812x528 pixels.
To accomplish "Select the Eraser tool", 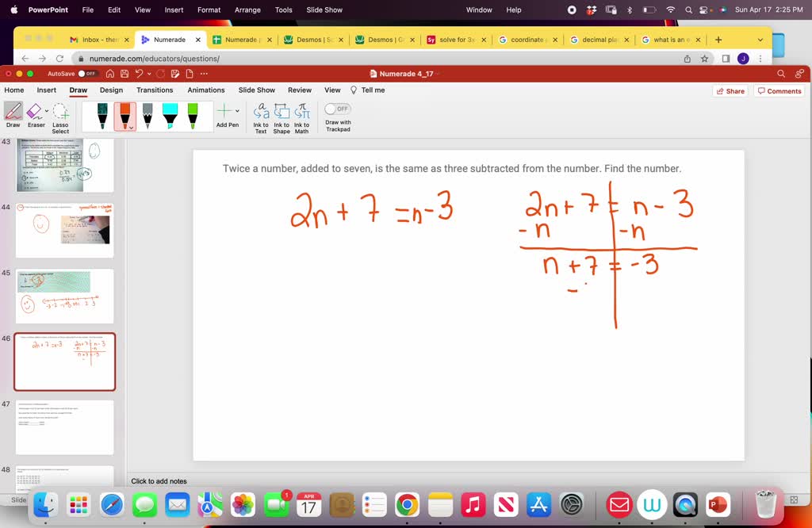I will coord(35,116).
